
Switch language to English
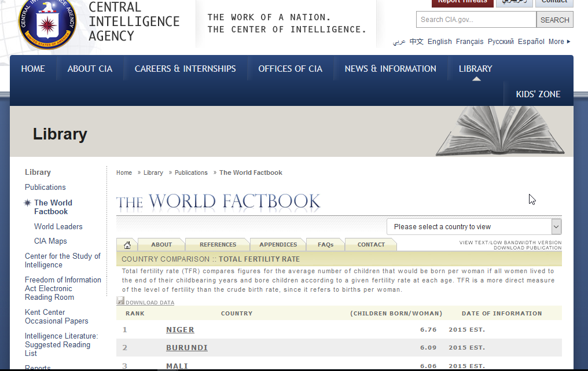point(439,42)
